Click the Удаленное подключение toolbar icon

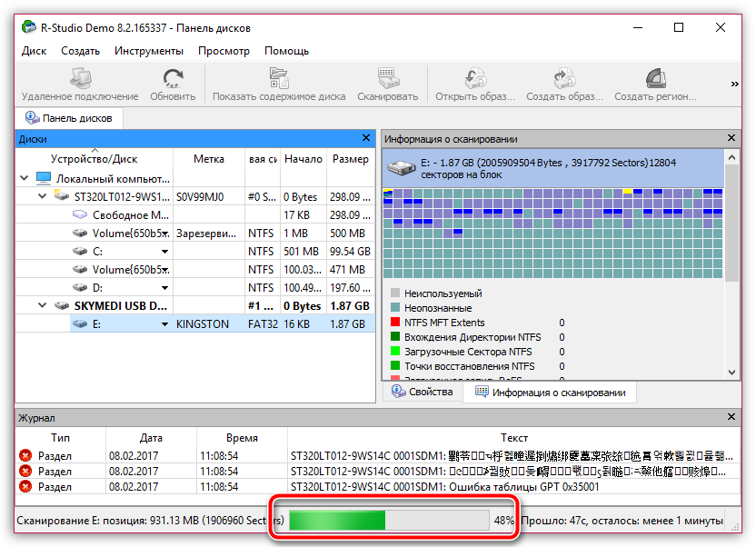(81, 78)
